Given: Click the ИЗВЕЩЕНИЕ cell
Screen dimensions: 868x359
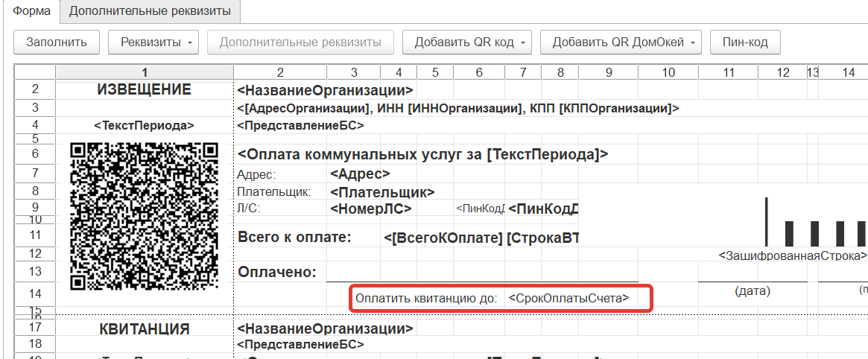Looking at the screenshot, I should click(x=145, y=90).
